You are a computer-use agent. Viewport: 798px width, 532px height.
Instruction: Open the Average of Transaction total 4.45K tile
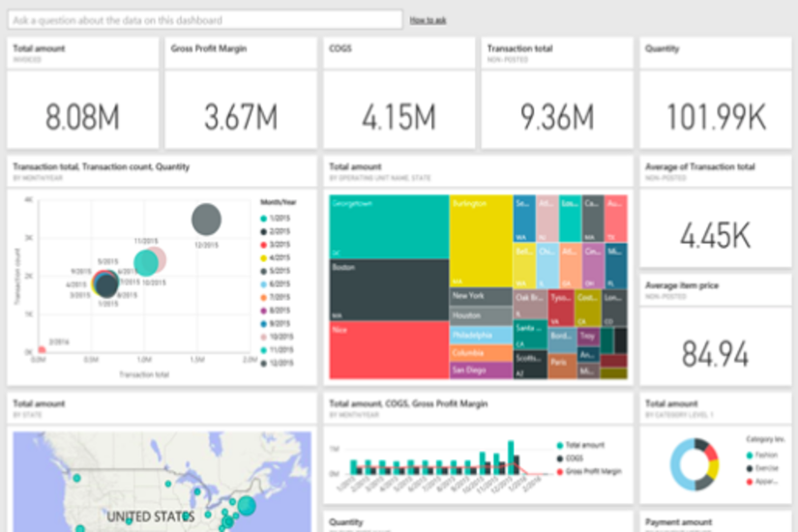(716, 212)
